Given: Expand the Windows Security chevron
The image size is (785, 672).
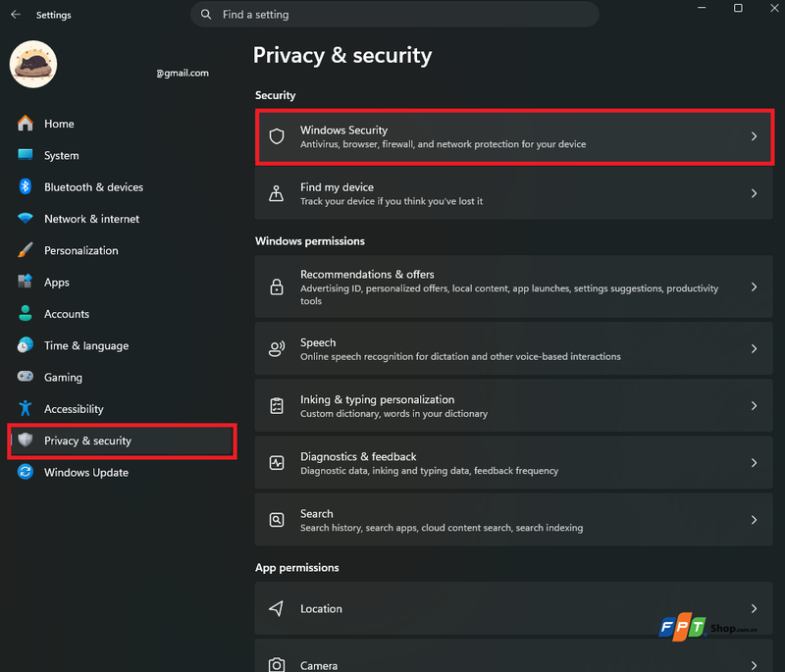Looking at the screenshot, I should tap(754, 136).
